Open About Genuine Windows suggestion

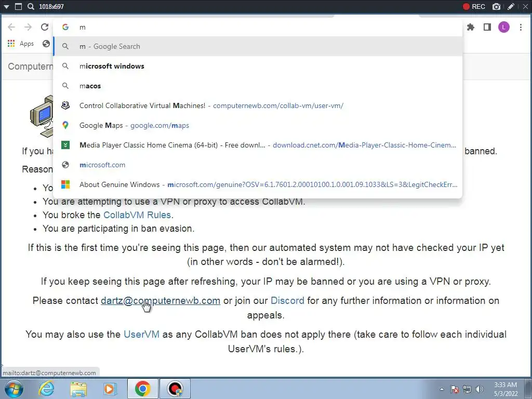(258, 184)
